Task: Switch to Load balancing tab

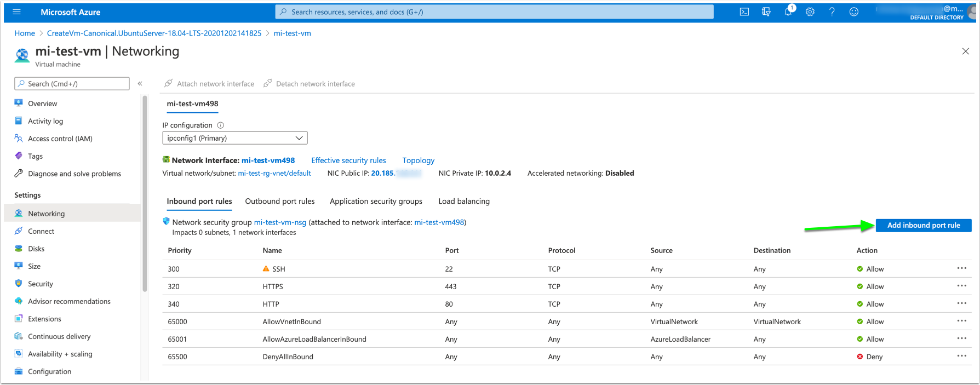Action: (x=463, y=202)
